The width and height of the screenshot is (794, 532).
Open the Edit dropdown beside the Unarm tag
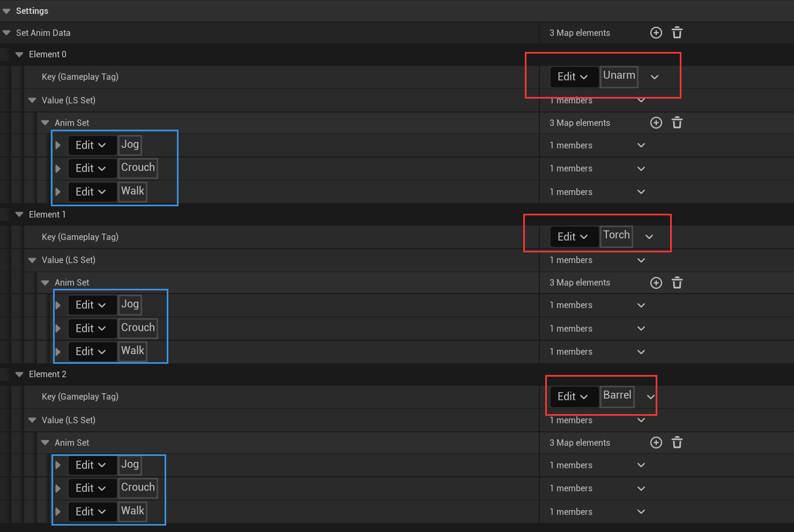574,77
